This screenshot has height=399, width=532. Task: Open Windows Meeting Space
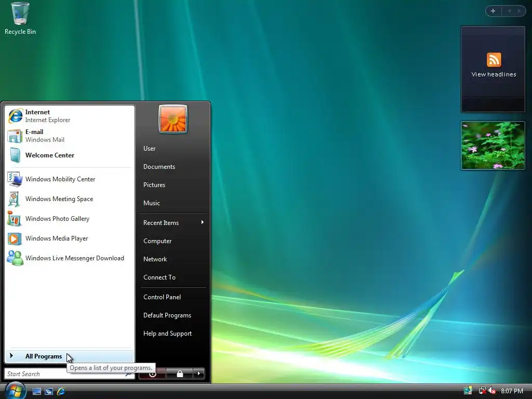coord(70,199)
